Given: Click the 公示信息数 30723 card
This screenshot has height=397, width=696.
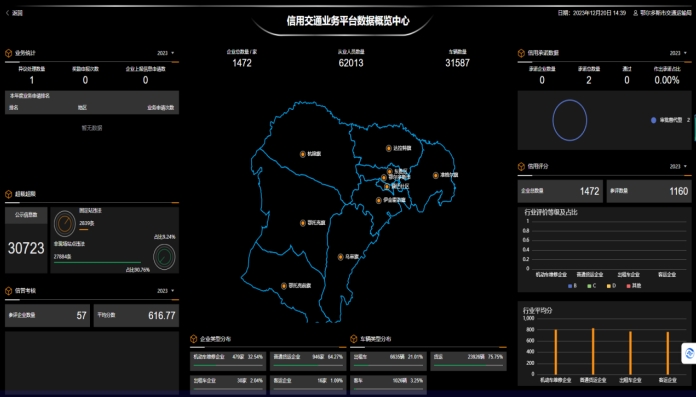Looking at the screenshot, I should pos(26,240).
